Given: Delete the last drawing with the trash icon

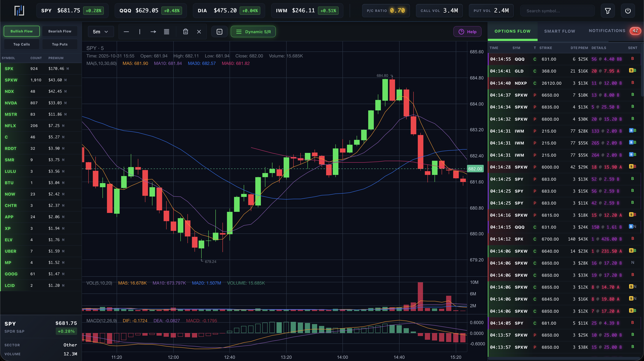Looking at the screenshot, I should click(185, 32).
